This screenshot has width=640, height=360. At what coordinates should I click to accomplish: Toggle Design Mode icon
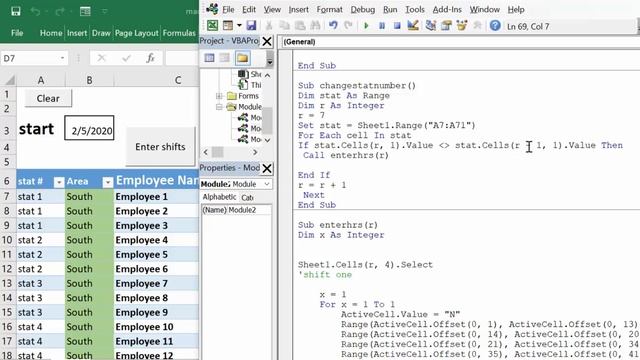413,26
